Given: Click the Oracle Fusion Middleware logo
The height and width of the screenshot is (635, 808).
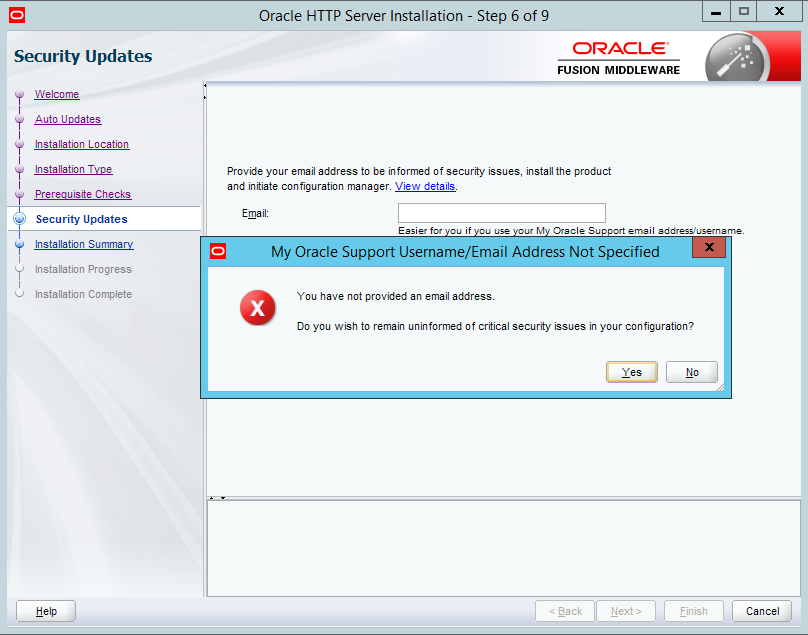Looking at the screenshot, I should coord(618,58).
